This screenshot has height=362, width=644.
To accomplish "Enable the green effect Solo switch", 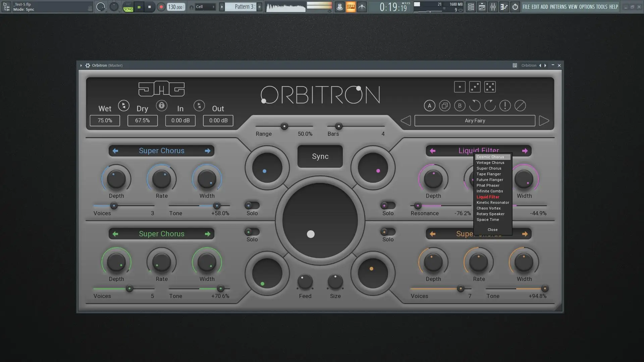I will click(252, 232).
